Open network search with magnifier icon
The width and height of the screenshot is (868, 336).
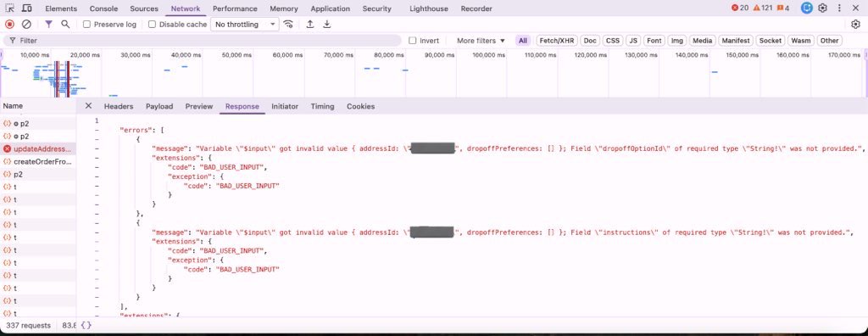coord(65,25)
